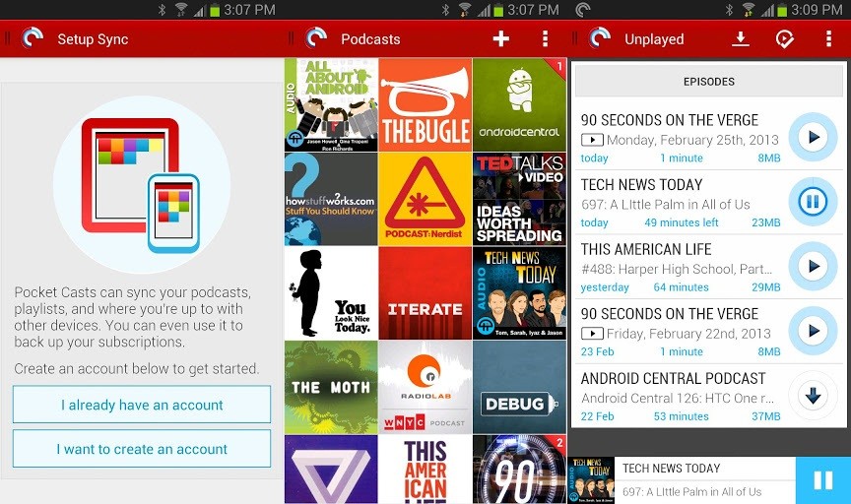This screenshot has width=851, height=504.
Task: Download Android Central Podcast episode 126
Action: pyautogui.click(x=814, y=396)
